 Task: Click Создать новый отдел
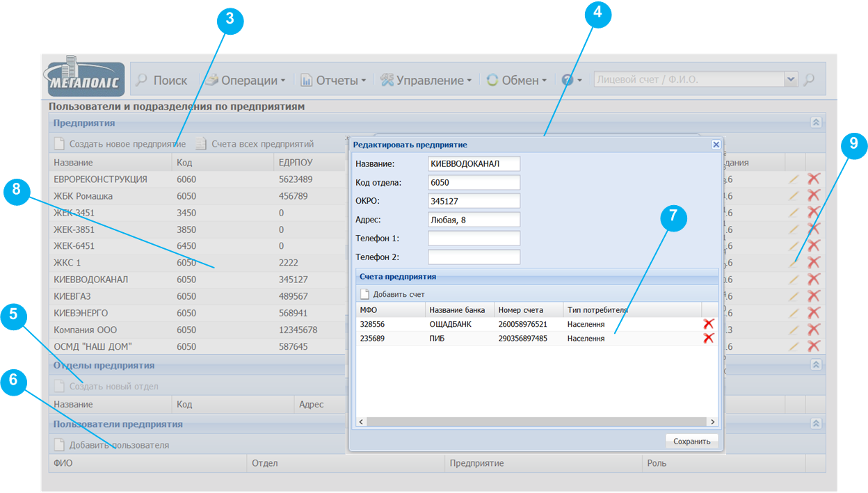[106, 386]
